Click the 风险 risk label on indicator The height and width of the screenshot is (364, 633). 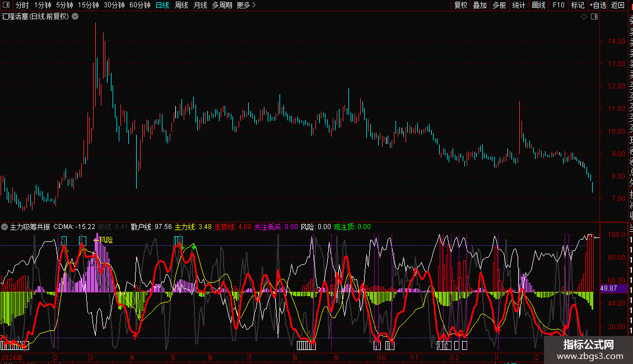click(106, 240)
